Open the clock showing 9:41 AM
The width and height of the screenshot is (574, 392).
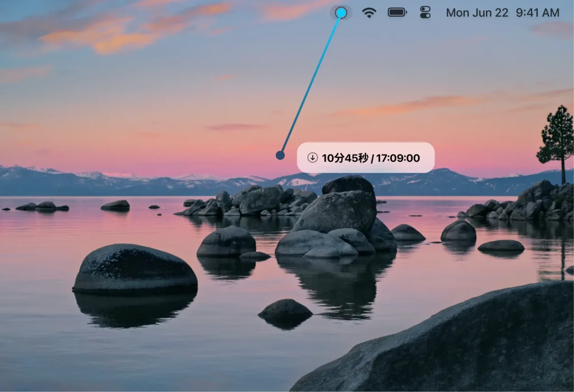point(537,12)
